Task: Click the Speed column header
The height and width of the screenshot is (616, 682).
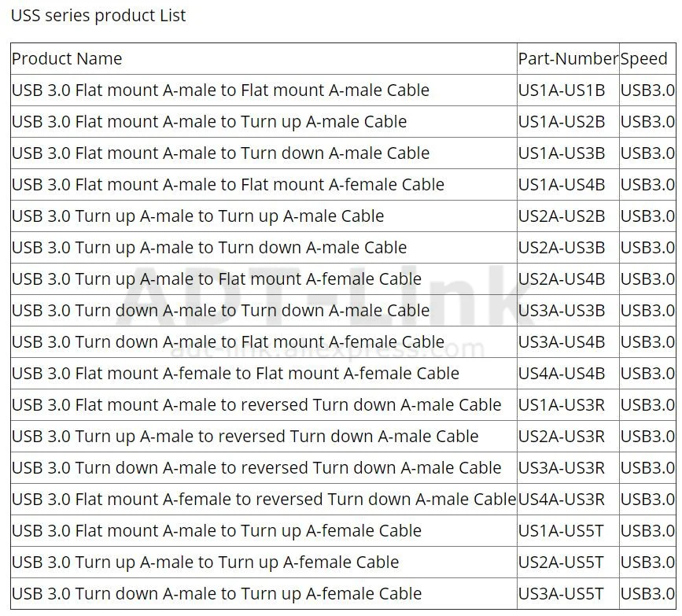Action: point(643,59)
